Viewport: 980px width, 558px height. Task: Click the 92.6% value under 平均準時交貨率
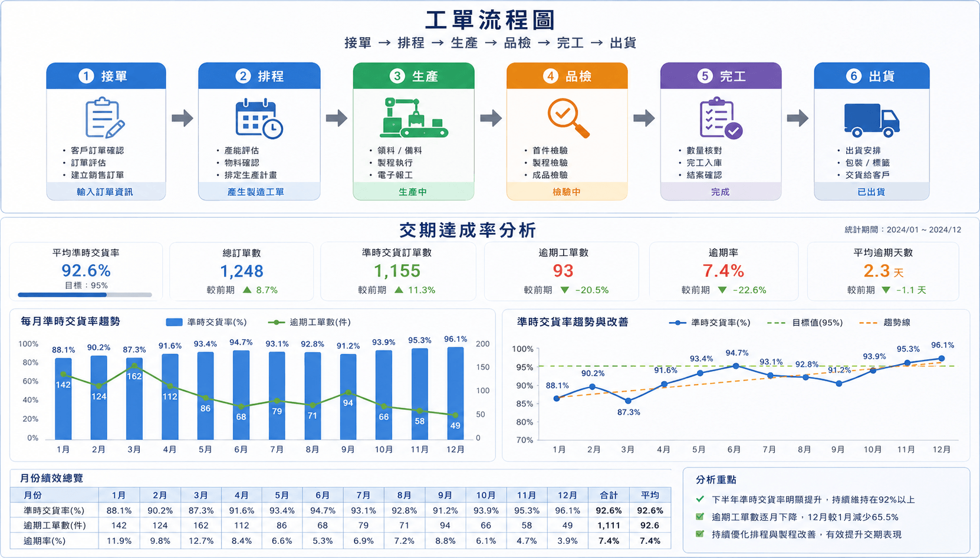(86, 271)
